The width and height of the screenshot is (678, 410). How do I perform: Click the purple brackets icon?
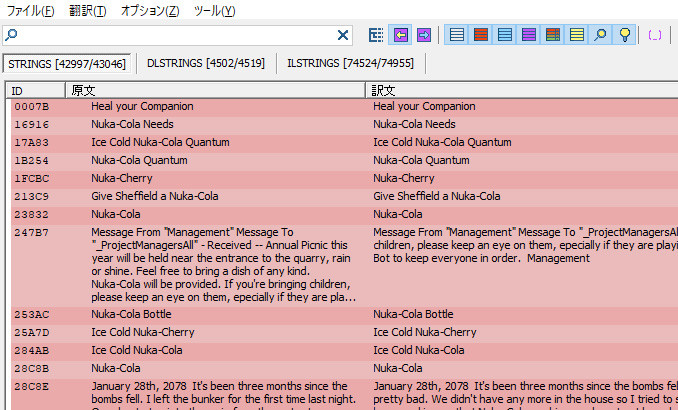(x=655, y=35)
